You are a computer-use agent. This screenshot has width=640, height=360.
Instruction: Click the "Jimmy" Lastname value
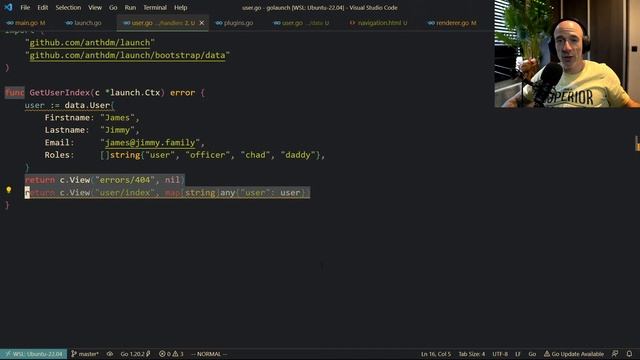117,130
